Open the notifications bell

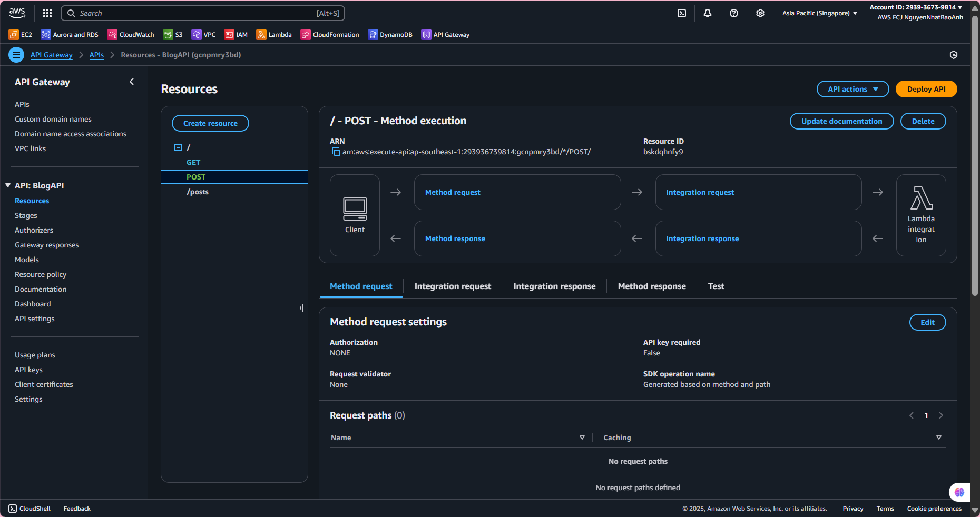click(x=708, y=13)
